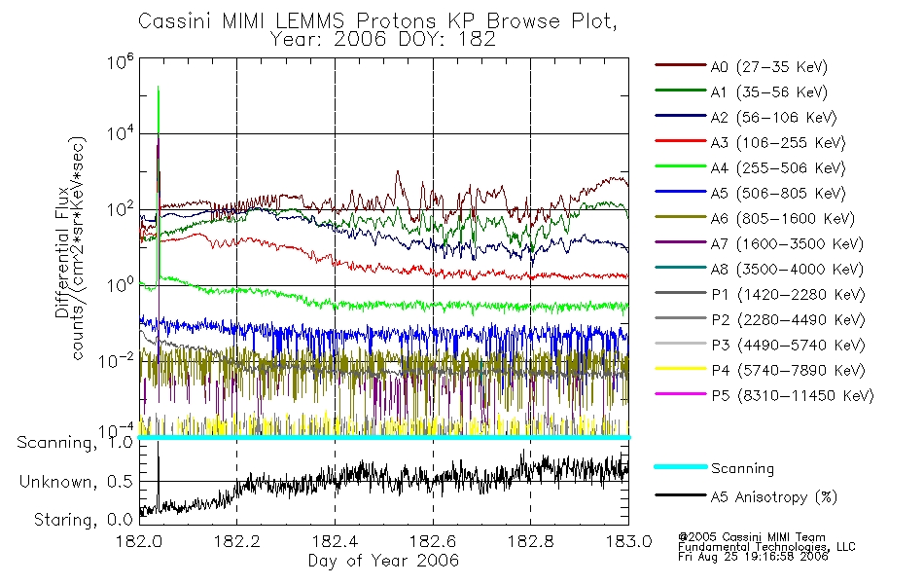Click the Year: 2006 DOY: 182 subtitle

(383, 40)
